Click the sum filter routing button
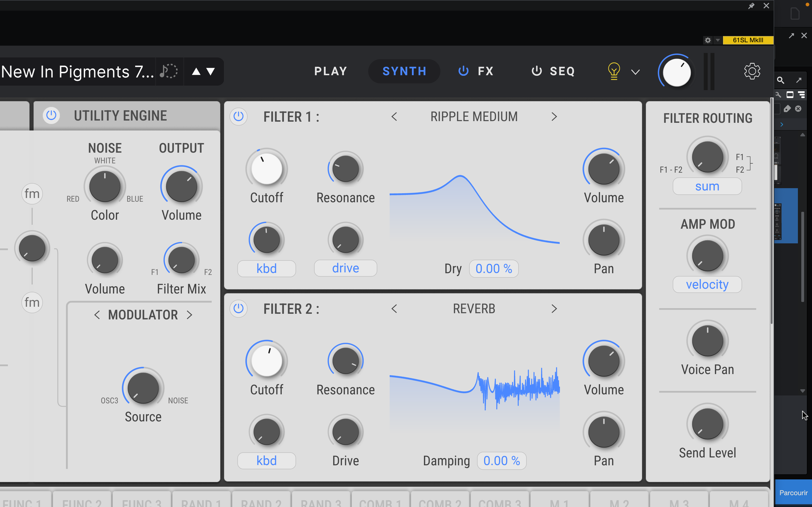Screen dimensions: 812x507 point(707,186)
